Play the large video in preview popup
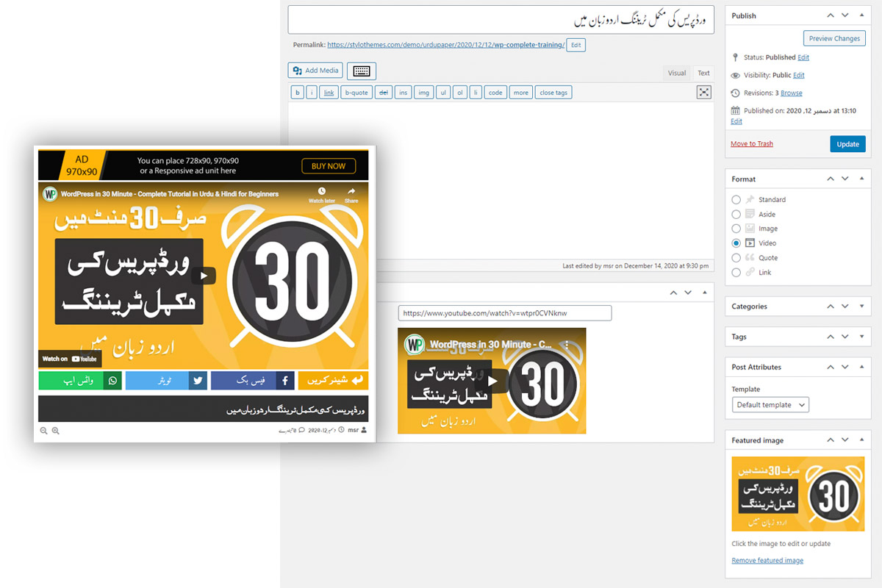 (204, 276)
